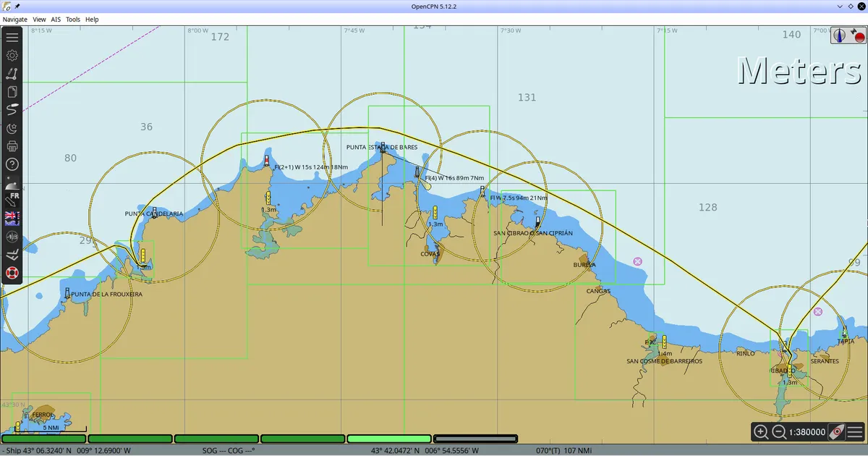Expand the main toolbar hamburger menu
This screenshot has height=456, width=868.
point(12,37)
